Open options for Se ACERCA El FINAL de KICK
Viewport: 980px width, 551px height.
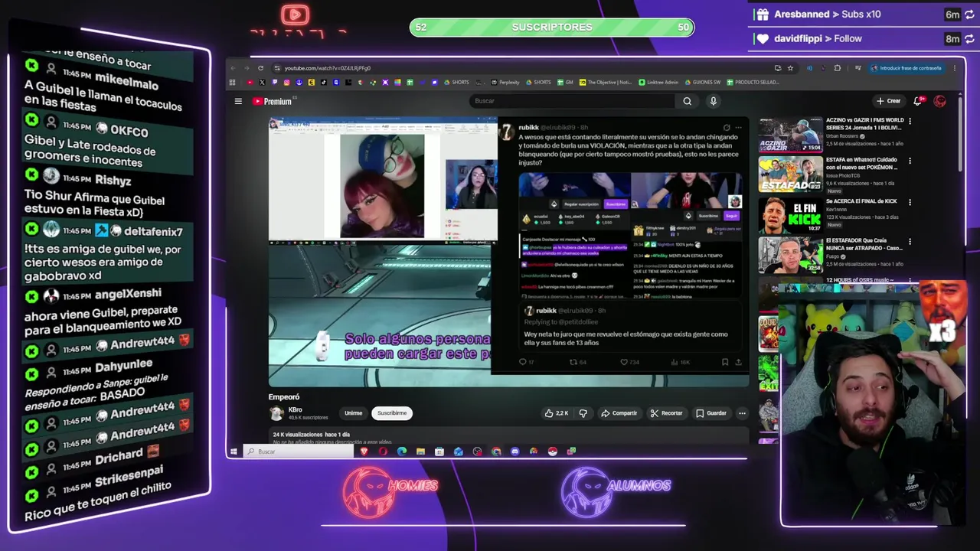[x=910, y=201]
